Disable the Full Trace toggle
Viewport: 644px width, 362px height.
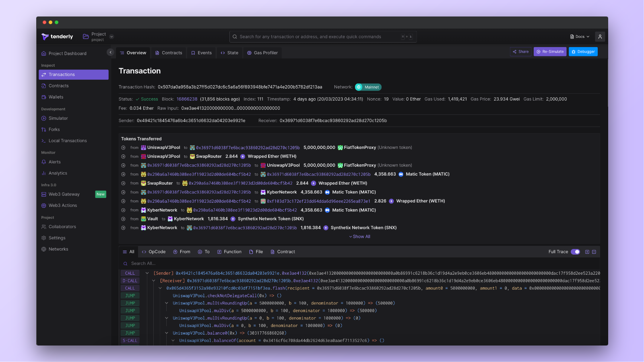click(x=576, y=251)
